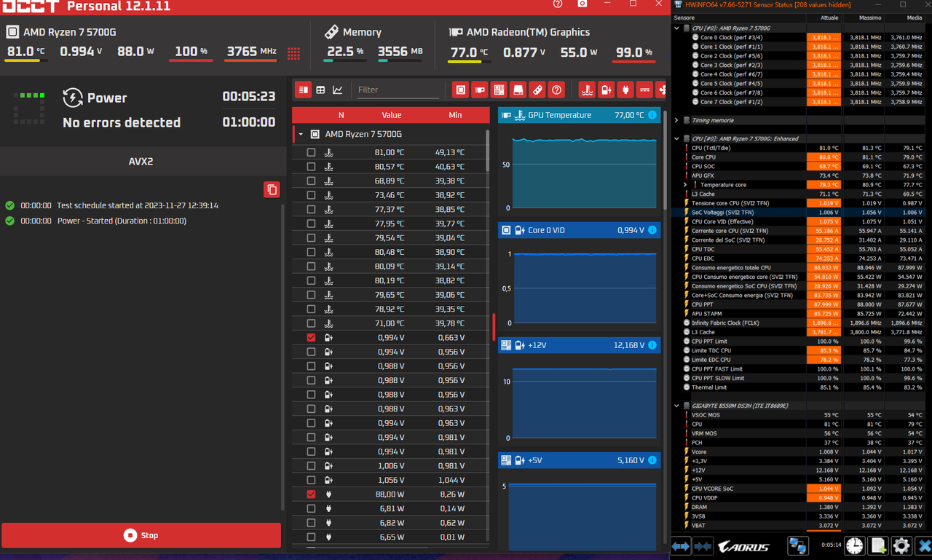932x560 pixels.
Task: Toggle the voltage (battery) sensor type filter
Action: click(606, 90)
